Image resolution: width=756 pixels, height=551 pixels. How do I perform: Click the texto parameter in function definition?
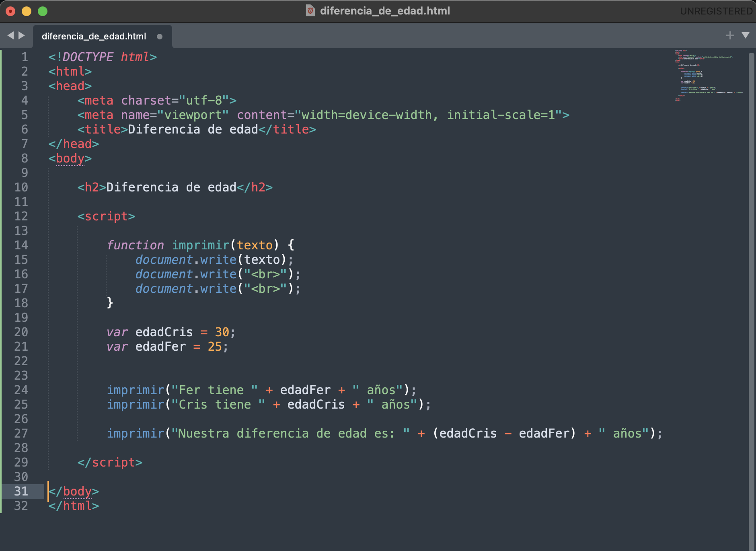255,245
